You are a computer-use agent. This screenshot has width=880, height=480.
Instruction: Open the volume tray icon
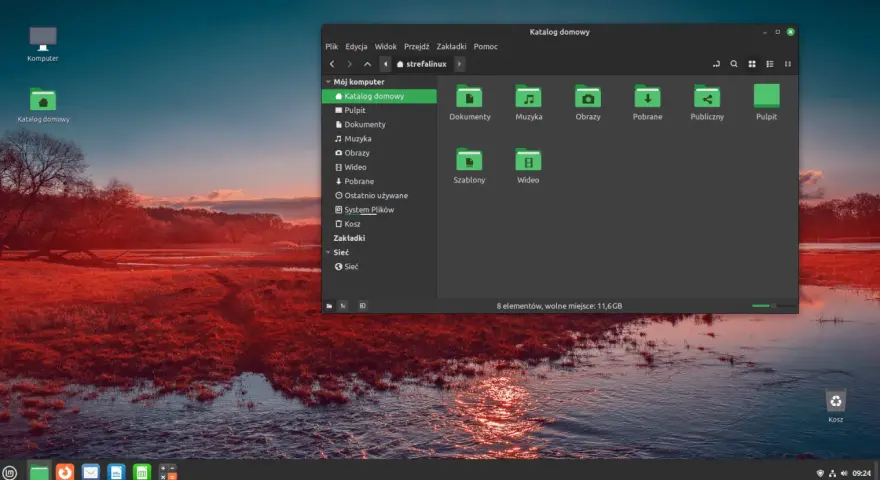coord(844,473)
